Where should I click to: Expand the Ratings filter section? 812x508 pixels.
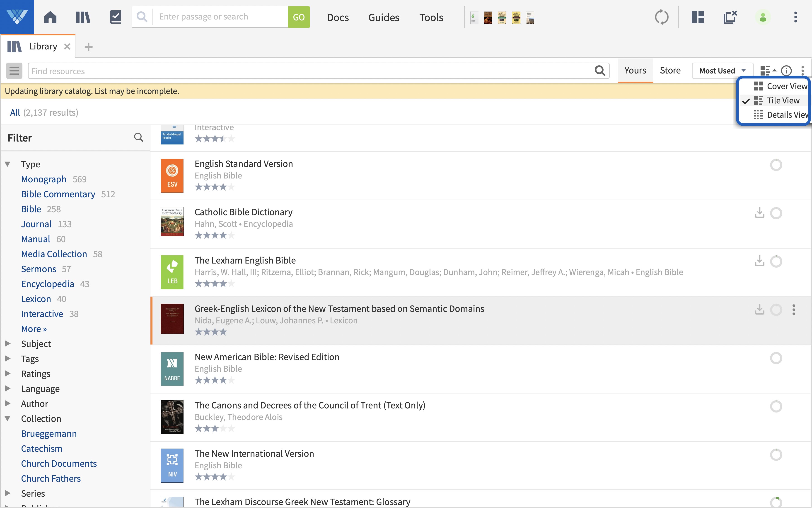point(7,373)
